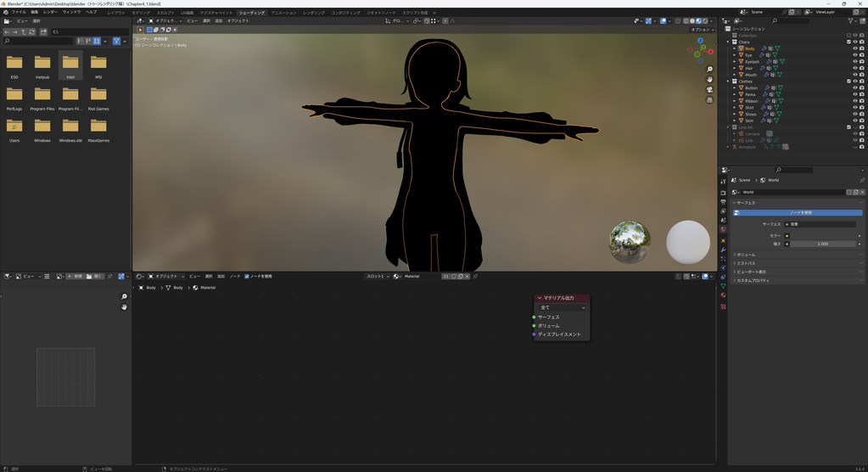Hide the Body object with eye icon
The width and height of the screenshot is (868, 472).
point(854,48)
